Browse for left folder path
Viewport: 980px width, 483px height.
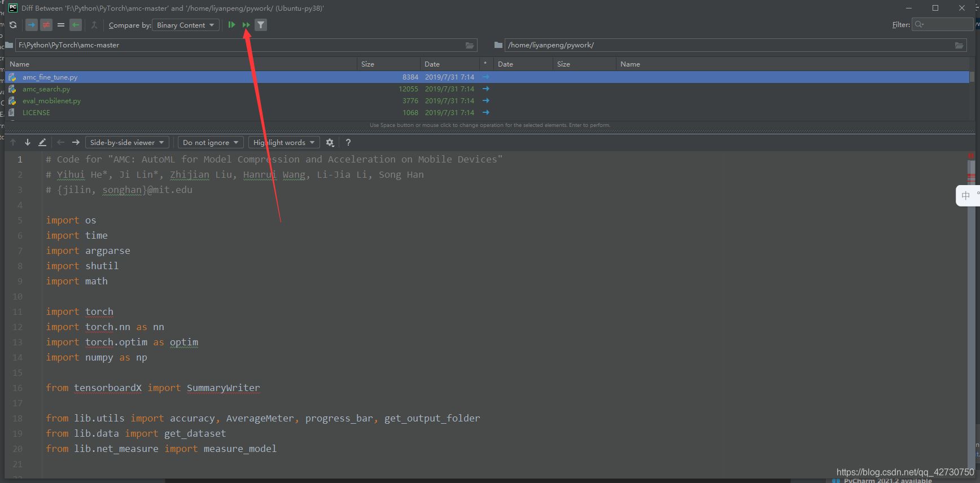[470, 45]
